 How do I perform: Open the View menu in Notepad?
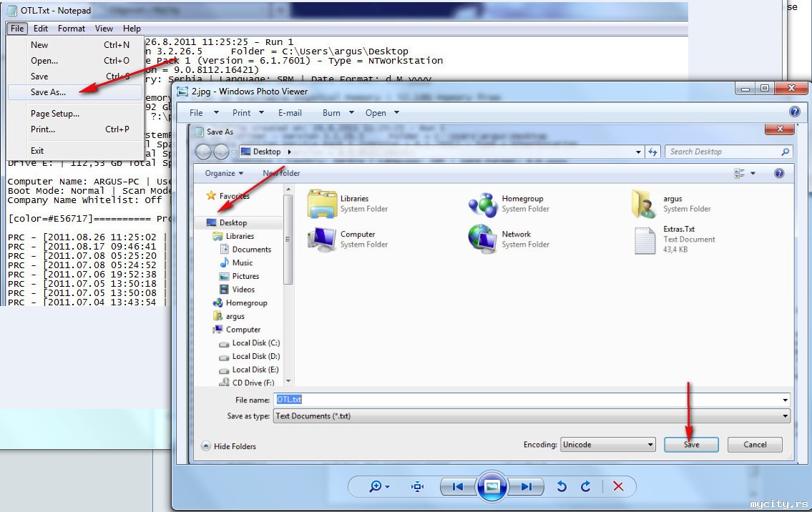click(x=104, y=29)
